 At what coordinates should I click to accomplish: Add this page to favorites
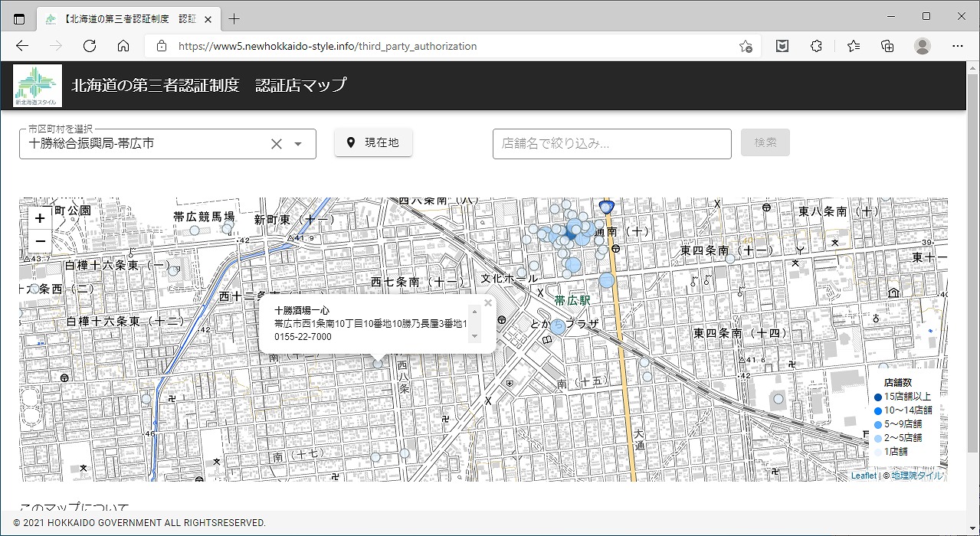click(746, 46)
